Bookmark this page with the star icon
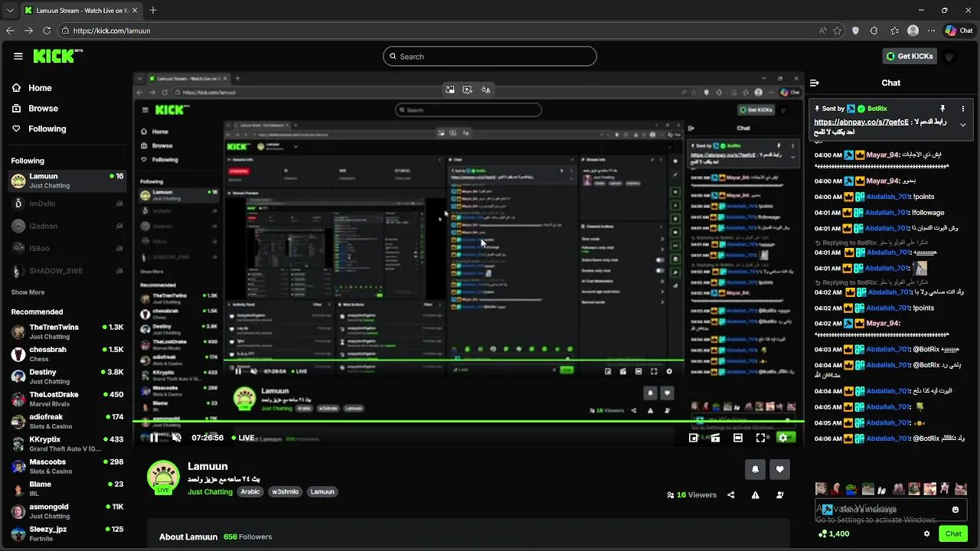The image size is (980, 551). 838,31
